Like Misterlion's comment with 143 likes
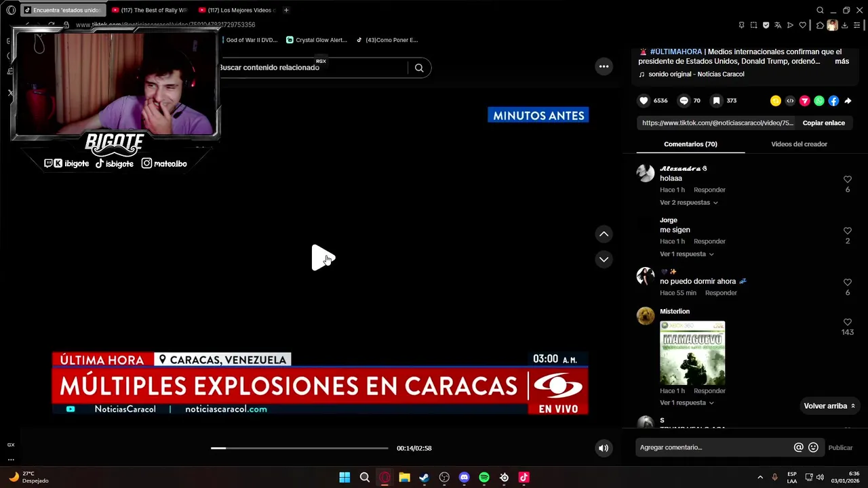Screen dimensions: 868x488 tap(847, 323)
